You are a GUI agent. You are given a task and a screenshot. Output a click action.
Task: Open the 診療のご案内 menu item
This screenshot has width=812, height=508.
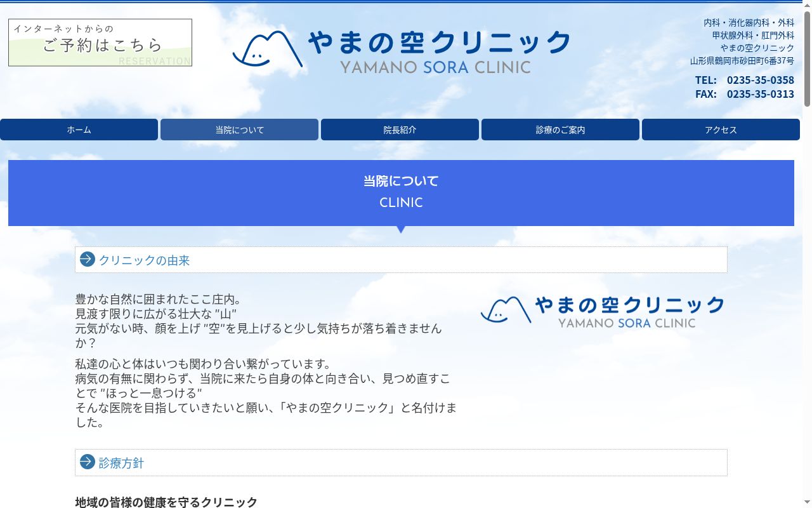point(560,130)
